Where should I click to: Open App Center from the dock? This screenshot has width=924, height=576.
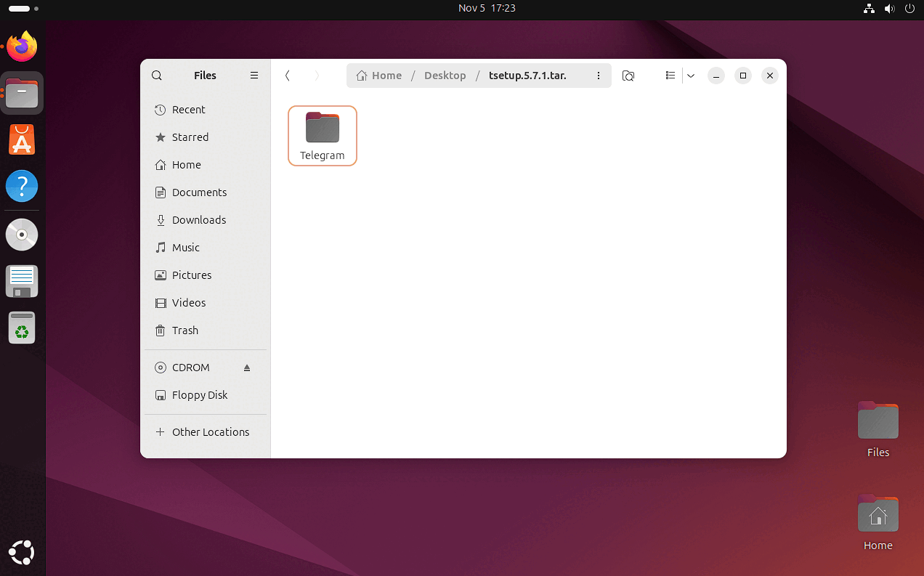pyautogui.click(x=22, y=140)
